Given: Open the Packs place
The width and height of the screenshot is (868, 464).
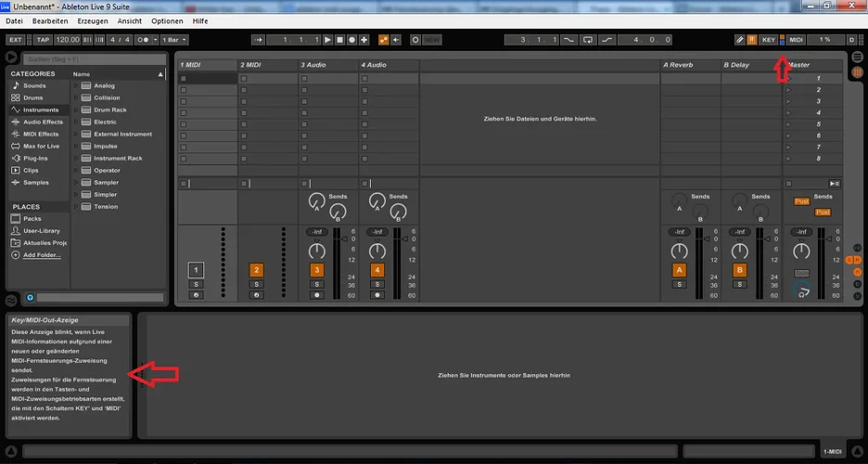Looking at the screenshot, I should tap(32, 219).
